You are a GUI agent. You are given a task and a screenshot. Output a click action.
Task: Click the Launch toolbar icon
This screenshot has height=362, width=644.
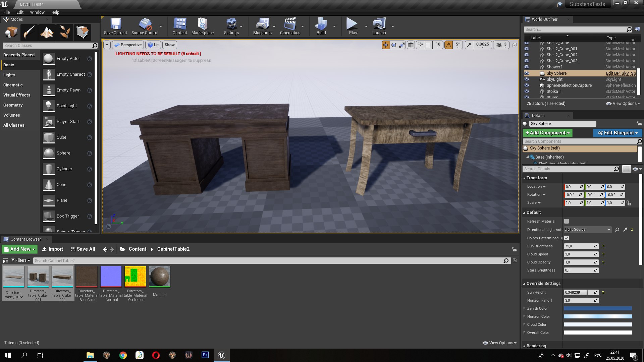(x=379, y=26)
